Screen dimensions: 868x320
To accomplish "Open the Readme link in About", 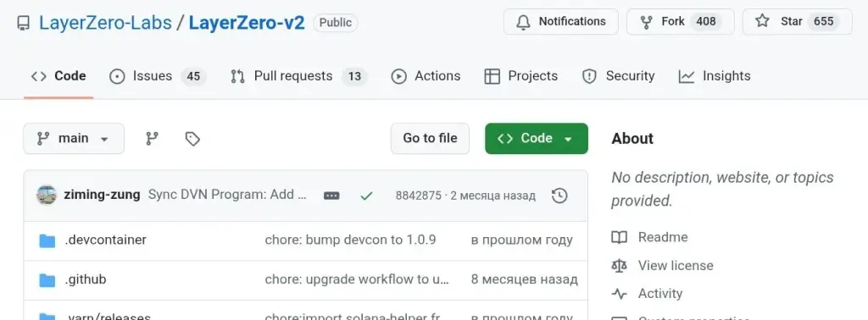I will click(663, 237).
